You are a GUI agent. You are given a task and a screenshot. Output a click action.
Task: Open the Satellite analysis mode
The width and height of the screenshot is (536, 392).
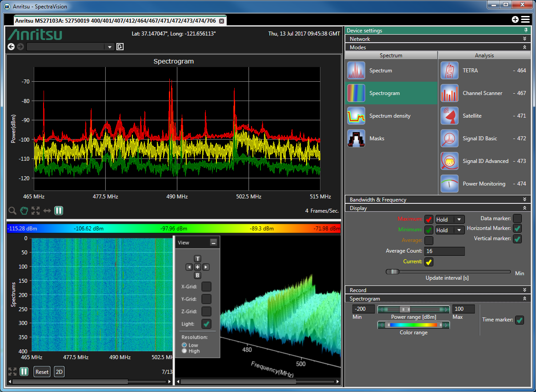click(x=449, y=116)
